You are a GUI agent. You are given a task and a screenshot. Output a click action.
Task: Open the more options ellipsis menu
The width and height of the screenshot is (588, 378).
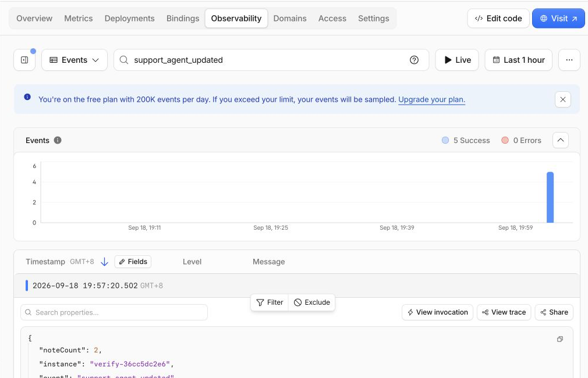569,60
